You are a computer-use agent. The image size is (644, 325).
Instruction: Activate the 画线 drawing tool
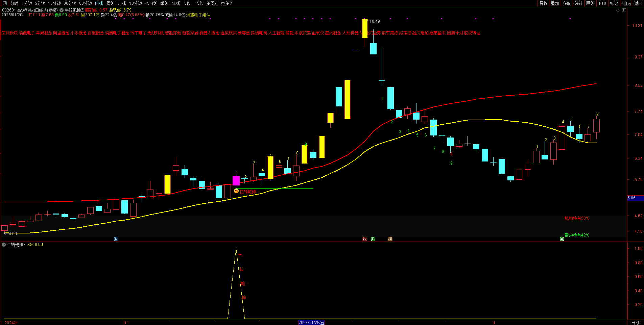pos(590,3)
